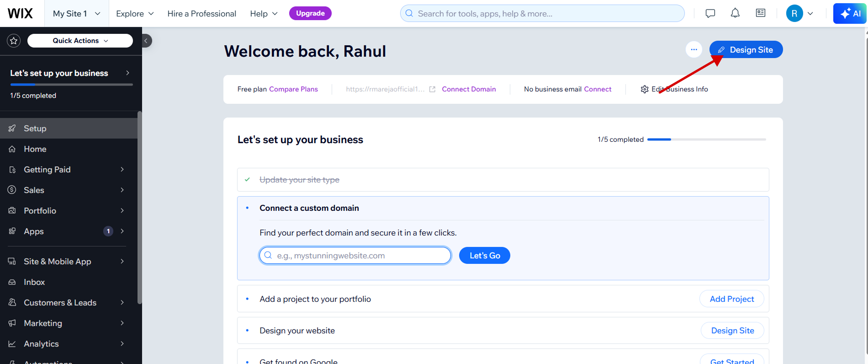Image resolution: width=868 pixels, height=364 pixels.
Task: Open the three-dot options menu near Design Site
Action: click(694, 49)
